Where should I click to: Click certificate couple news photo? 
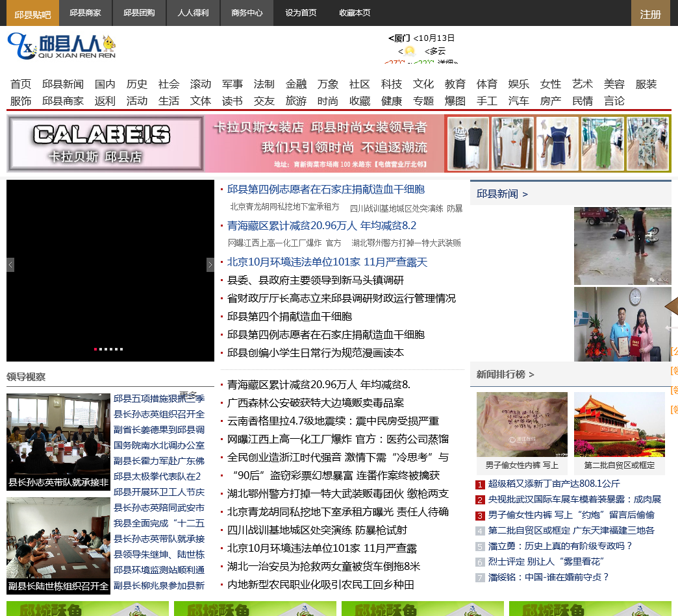point(622,324)
